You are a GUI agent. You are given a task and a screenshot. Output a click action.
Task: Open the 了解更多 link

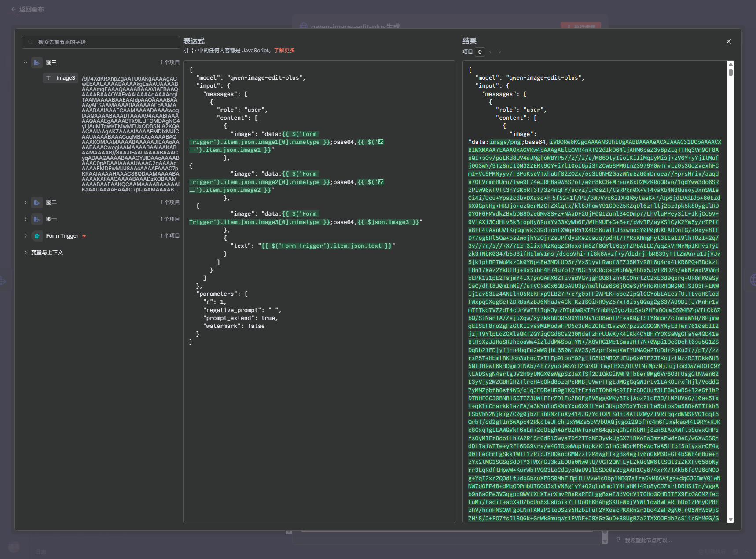[x=284, y=51]
